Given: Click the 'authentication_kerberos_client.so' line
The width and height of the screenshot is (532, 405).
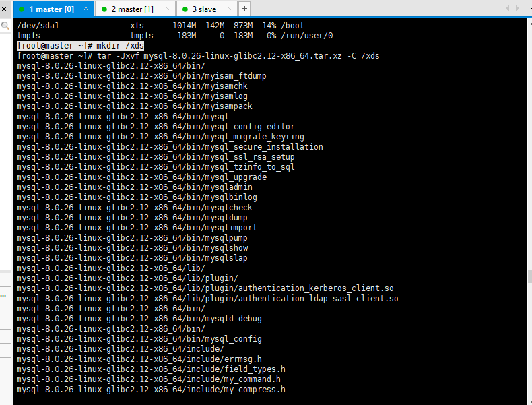Looking at the screenshot, I should [x=205, y=288].
